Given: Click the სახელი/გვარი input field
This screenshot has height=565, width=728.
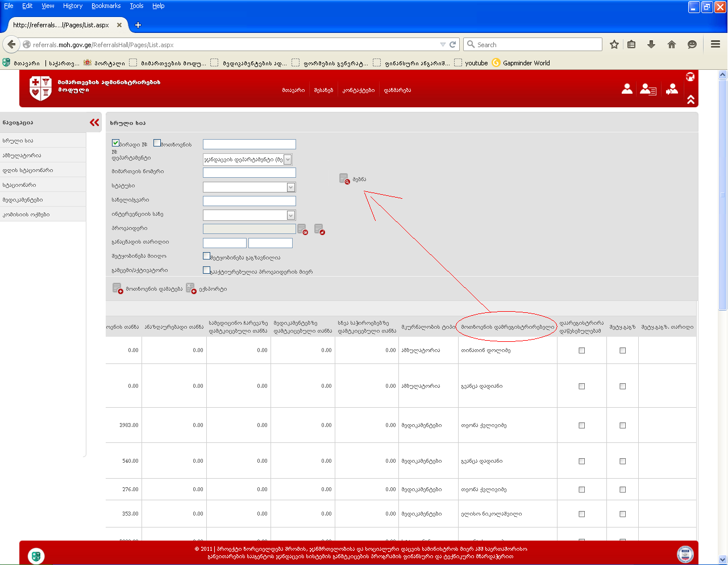Looking at the screenshot, I should coord(249,201).
